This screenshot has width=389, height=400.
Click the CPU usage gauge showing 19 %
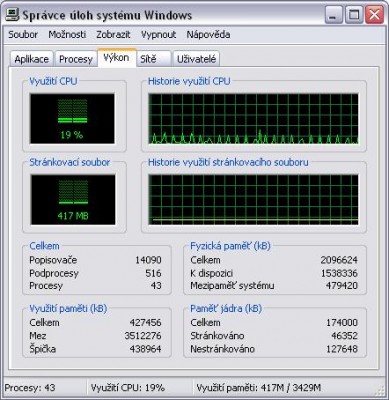[x=72, y=119]
